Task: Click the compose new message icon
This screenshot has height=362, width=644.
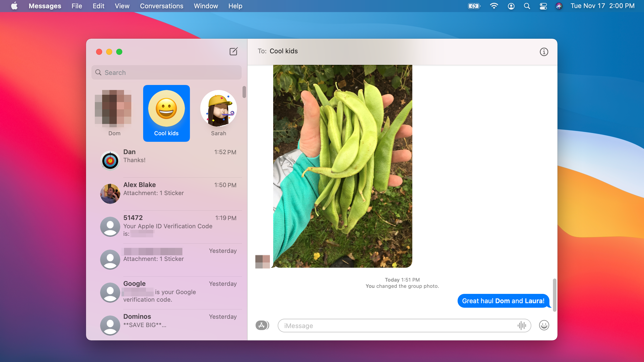Action: [233, 52]
